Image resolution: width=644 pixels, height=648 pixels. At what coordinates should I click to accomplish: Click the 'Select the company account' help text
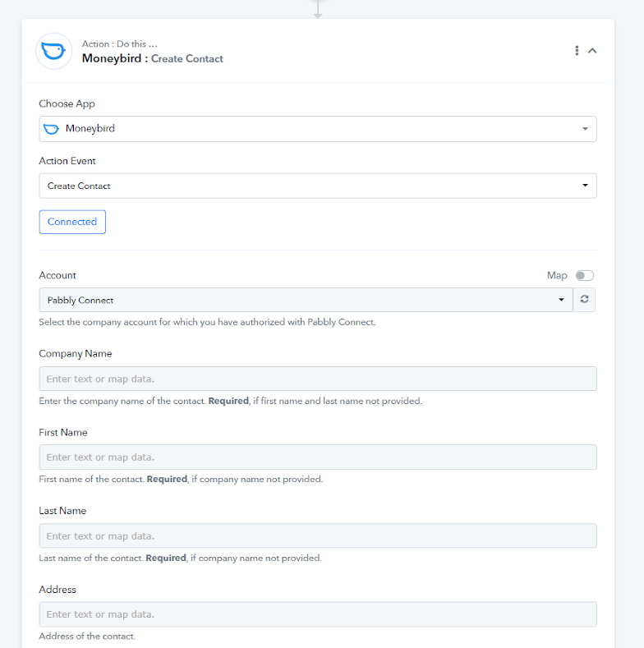(207, 322)
